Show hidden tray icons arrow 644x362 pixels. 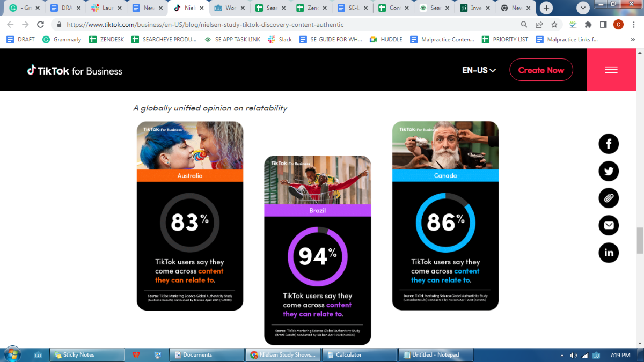pyautogui.click(x=562, y=355)
